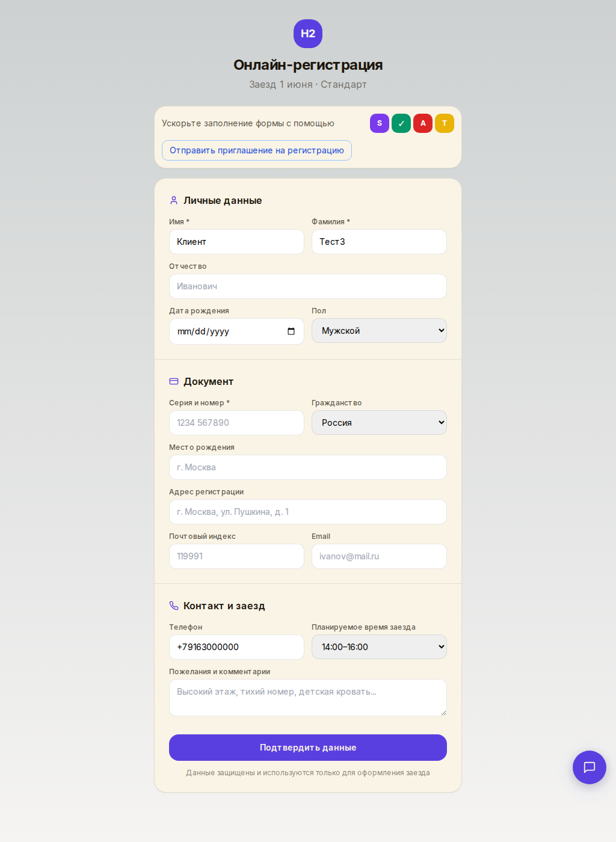This screenshot has width=616, height=842.
Task: Click the red A autofill icon
Action: [x=423, y=123]
